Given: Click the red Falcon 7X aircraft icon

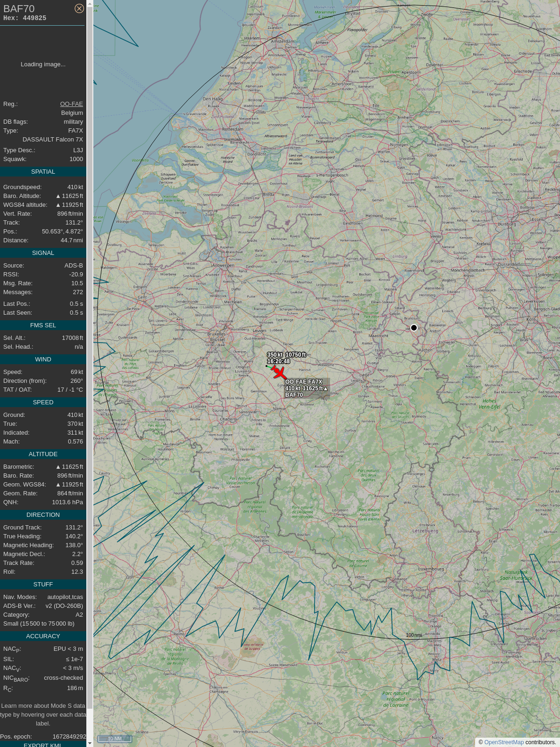Looking at the screenshot, I should pos(280,373).
